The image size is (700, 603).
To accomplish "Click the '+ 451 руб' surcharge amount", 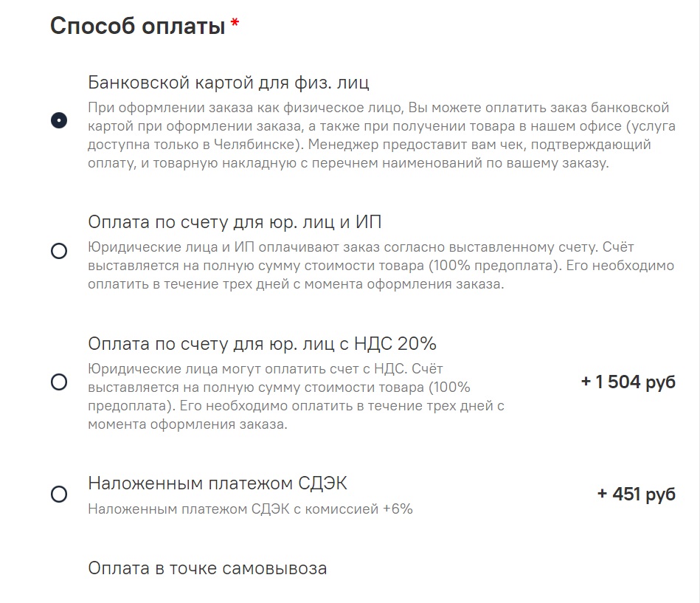I will point(637,494).
